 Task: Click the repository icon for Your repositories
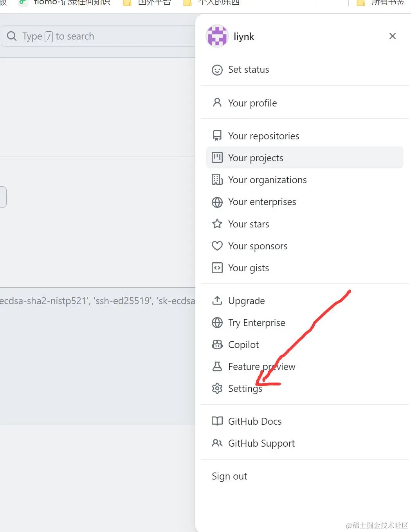coord(217,135)
